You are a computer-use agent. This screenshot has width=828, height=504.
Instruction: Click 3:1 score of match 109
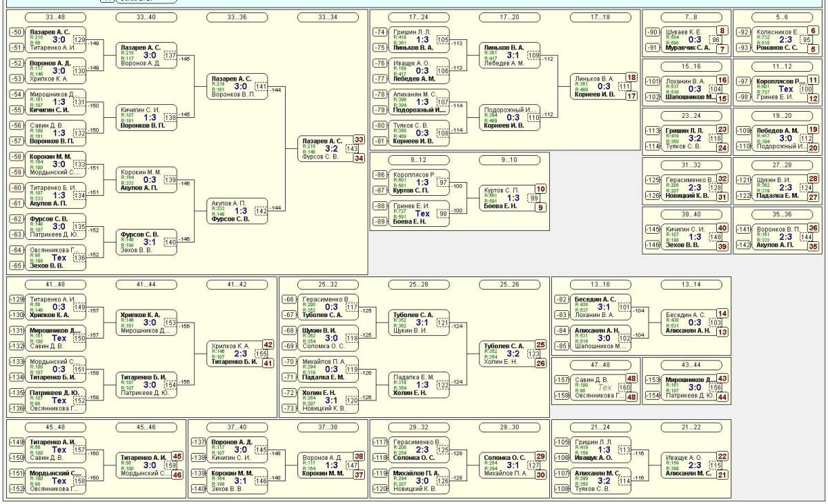coord(514,55)
